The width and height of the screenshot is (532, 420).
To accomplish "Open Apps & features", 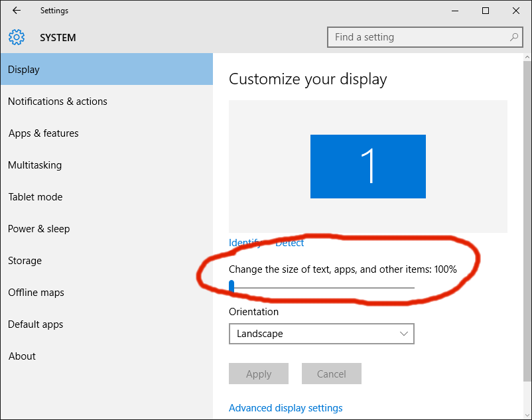I will pos(107,133).
